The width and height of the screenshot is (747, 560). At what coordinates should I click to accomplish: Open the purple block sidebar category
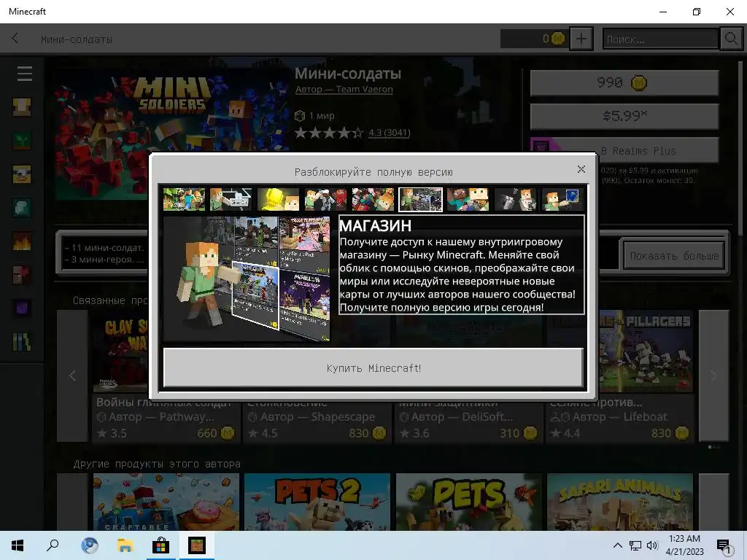click(x=22, y=308)
